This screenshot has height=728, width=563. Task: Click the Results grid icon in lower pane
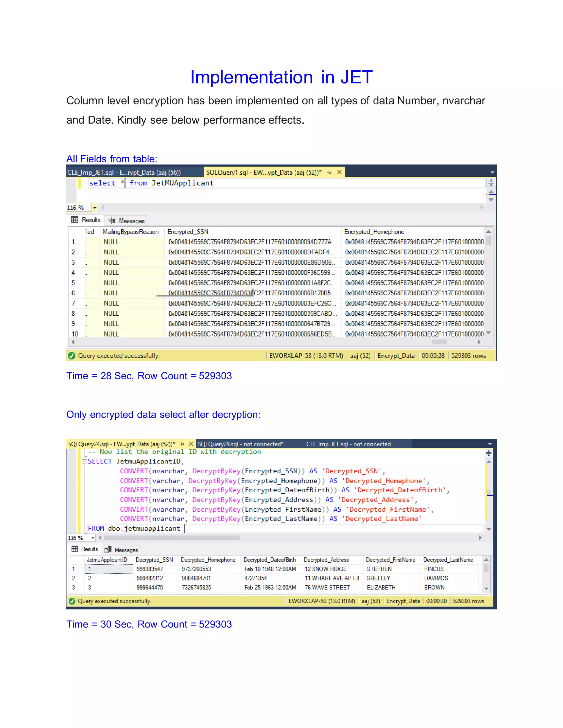click(75, 549)
